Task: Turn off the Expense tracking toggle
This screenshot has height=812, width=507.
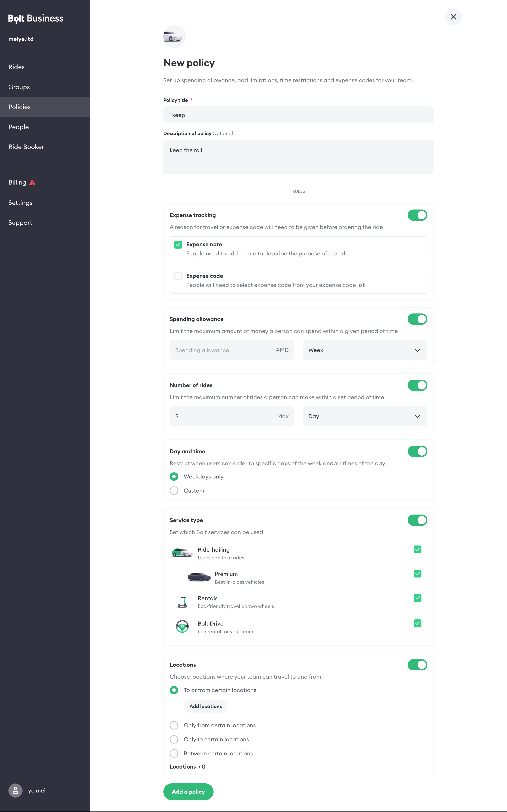Action: (x=417, y=215)
